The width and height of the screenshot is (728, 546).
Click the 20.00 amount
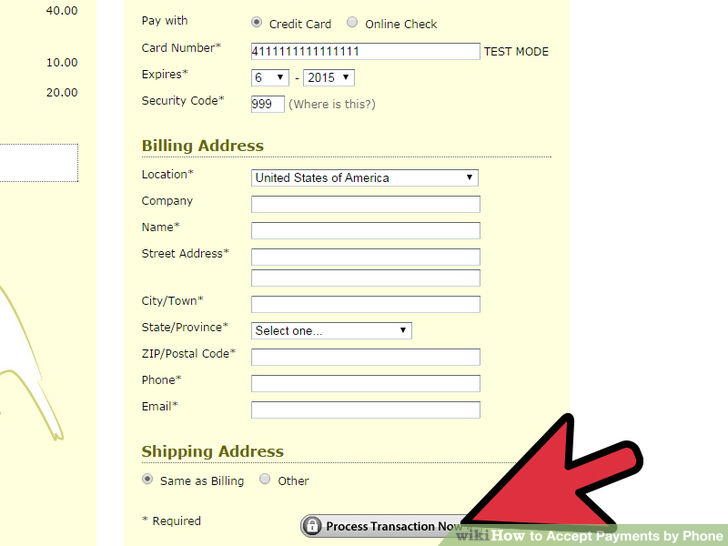click(x=62, y=92)
